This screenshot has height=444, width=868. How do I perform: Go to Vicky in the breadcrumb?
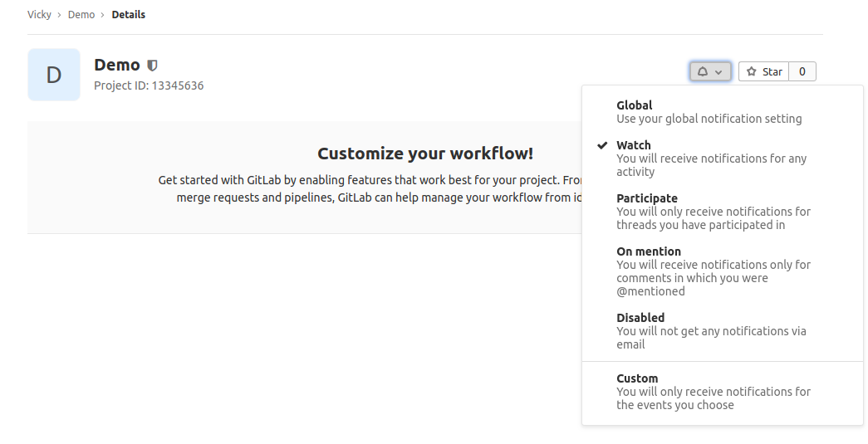(39, 15)
